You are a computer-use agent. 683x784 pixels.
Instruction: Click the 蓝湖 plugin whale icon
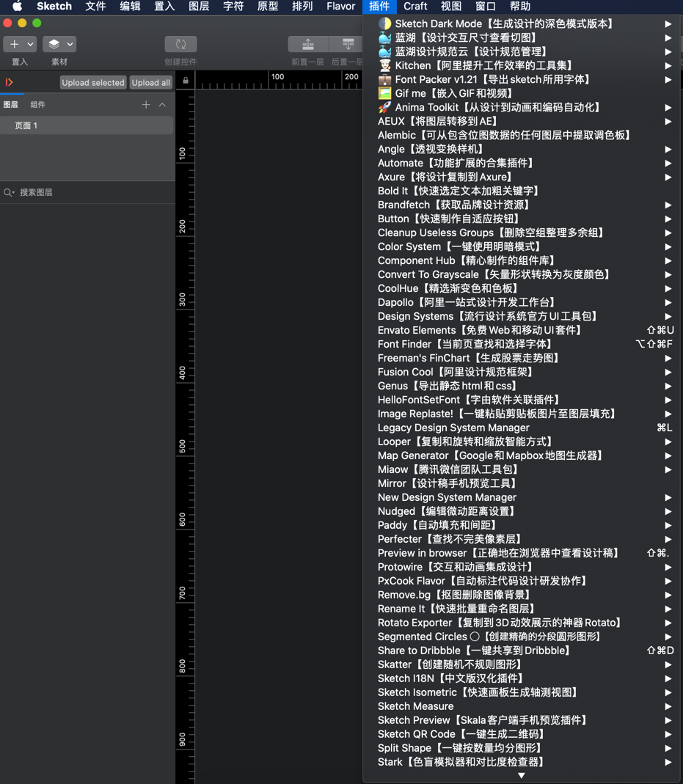(384, 37)
